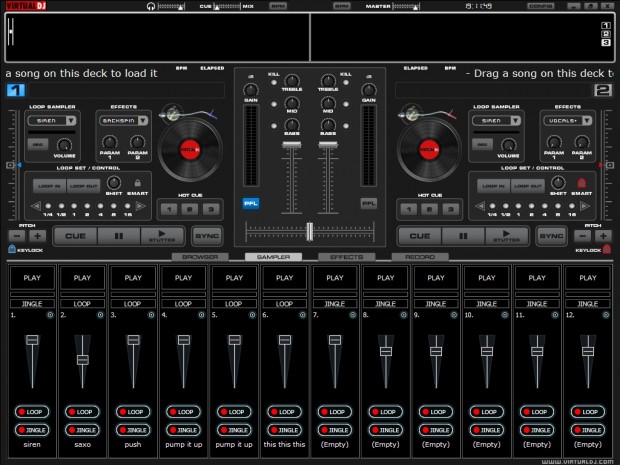Open options for sampler slot 2

coord(100,315)
